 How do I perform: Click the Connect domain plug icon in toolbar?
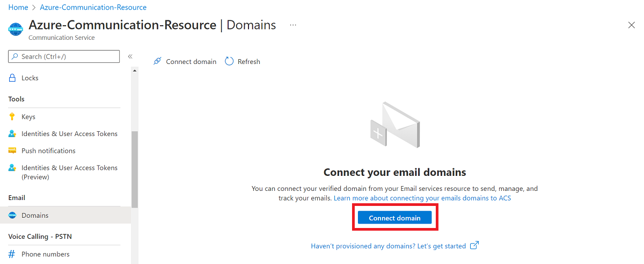point(157,61)
